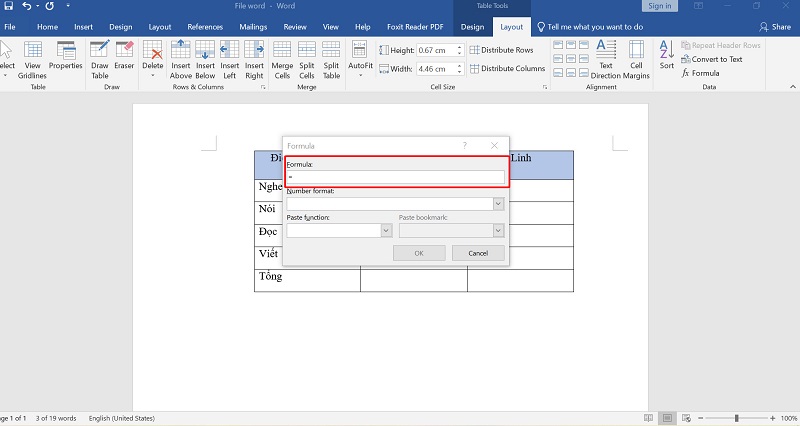This screenshot has height=426, width=800.
Task: Adjust the zoom slider
Action: [x=736, y=418]
